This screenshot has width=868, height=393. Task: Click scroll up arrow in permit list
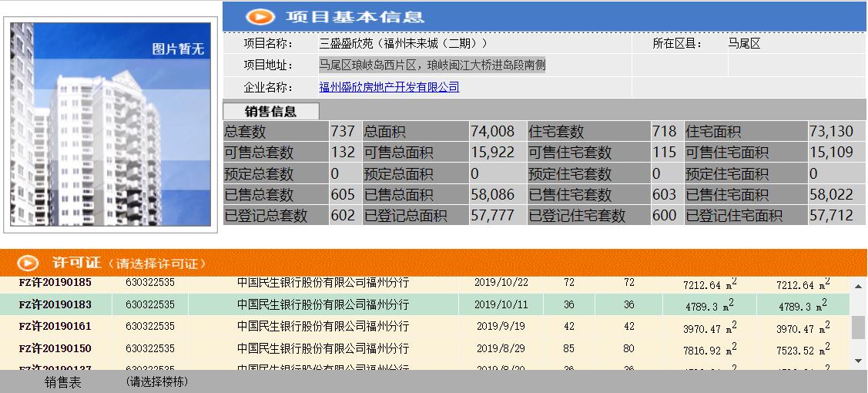858,286
